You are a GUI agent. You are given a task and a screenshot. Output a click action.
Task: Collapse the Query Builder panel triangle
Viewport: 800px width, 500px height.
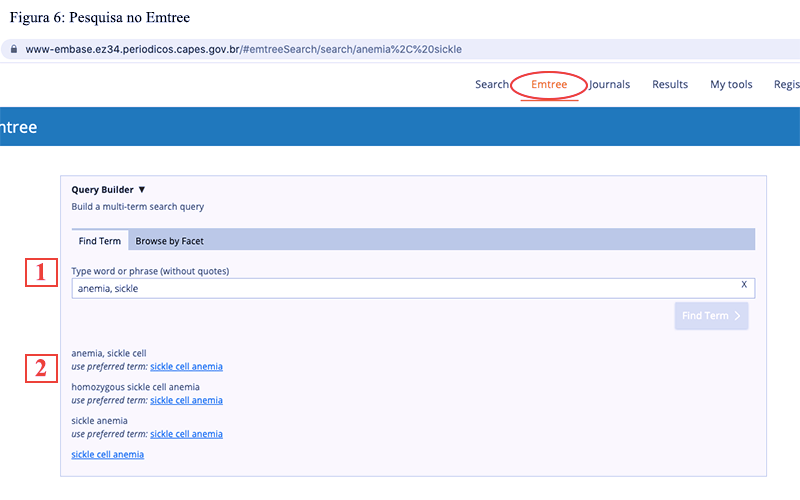click(142, 189)
